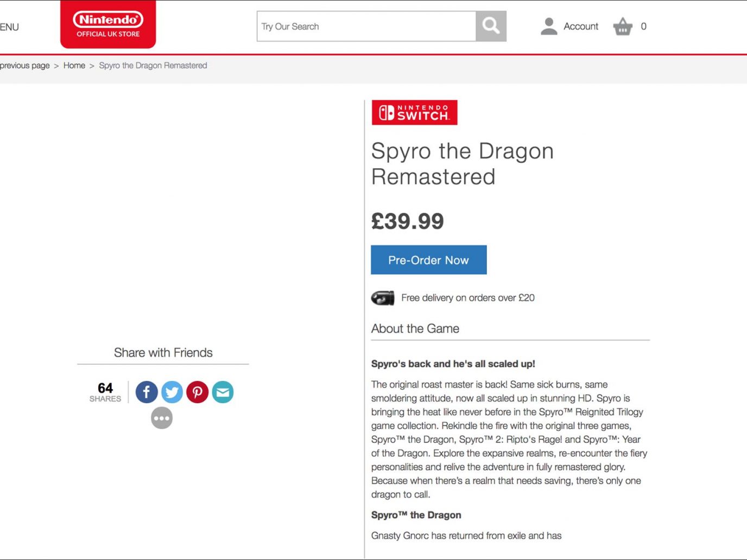Click the Pre-Order Now button
The height and width of the screenshot is (560, 747).
(428, 260)
